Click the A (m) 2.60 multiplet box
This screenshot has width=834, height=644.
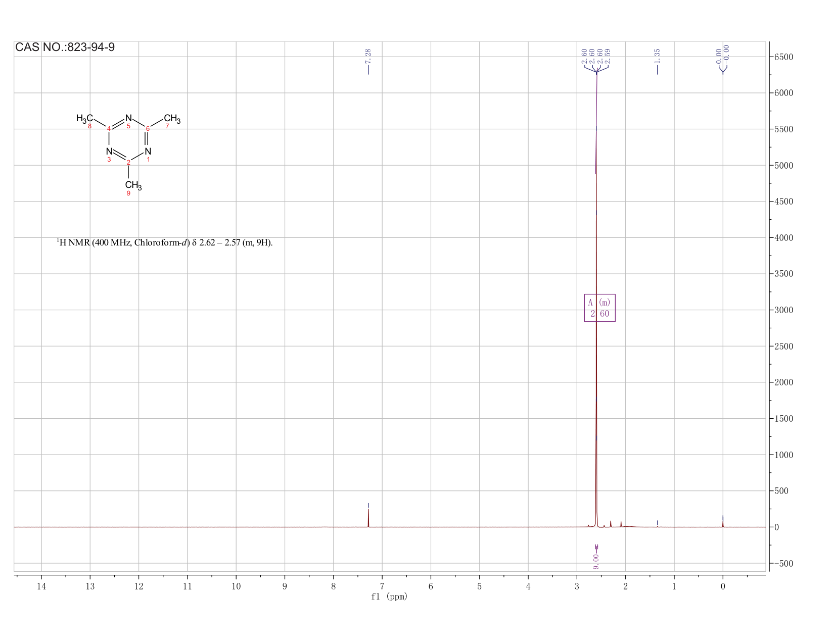[599, 308]
